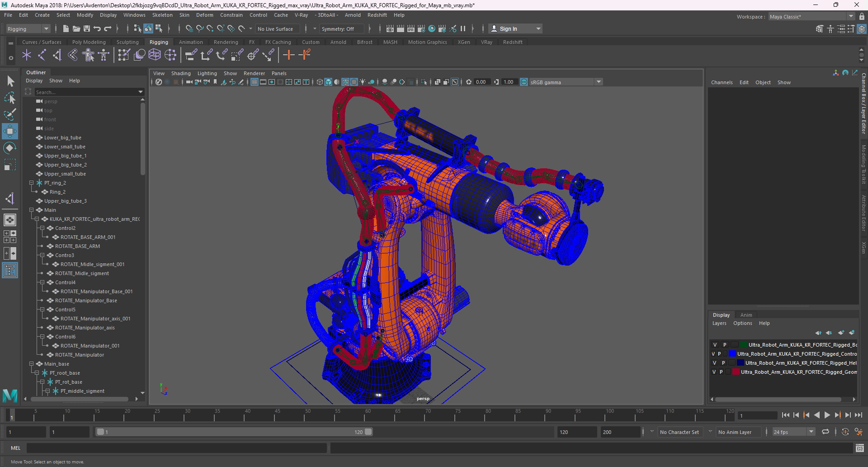
Task: Switch panel layout to single perspective view
Action: click(x=10, y=220)
